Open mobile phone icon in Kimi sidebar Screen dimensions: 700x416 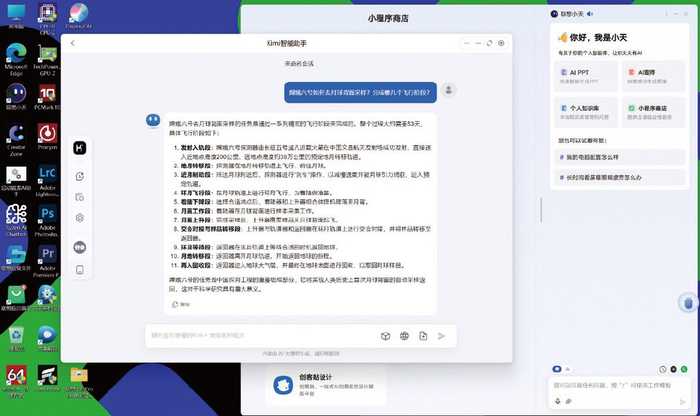point(80,270)
